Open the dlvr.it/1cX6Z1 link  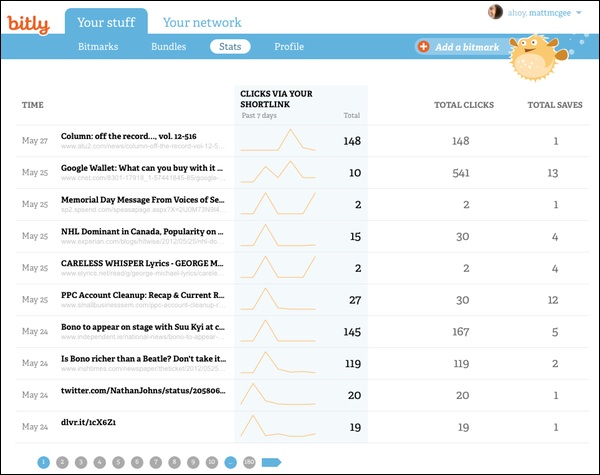pyautogui.click(x=88, y=422)
